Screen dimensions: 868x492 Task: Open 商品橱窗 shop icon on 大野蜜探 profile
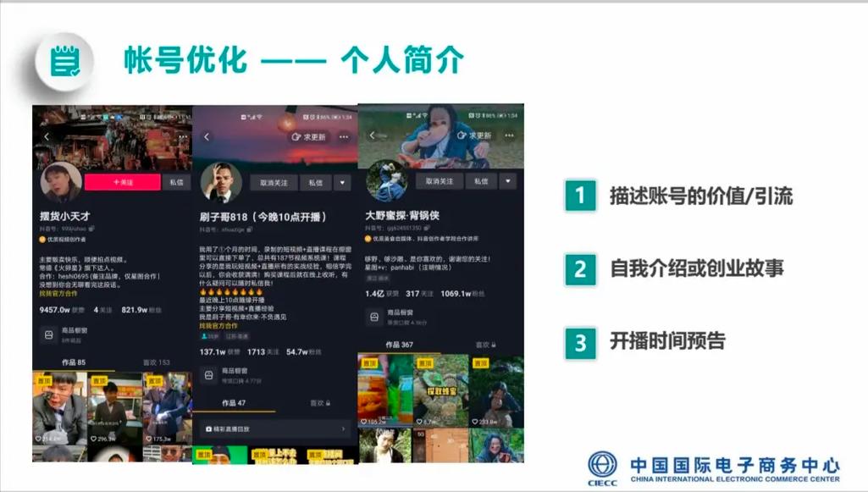pyautogui.click(x=373, y=317)
